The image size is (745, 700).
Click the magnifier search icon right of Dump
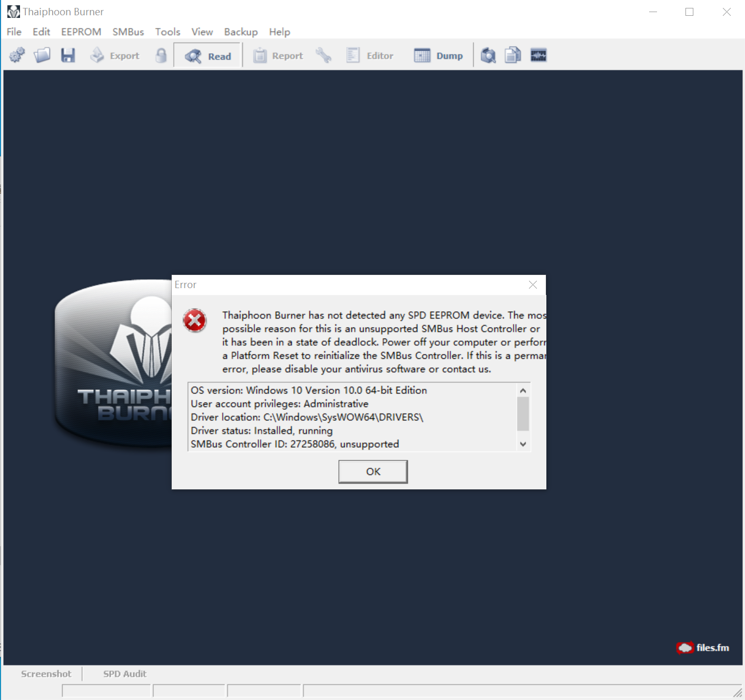pos(488,55)
